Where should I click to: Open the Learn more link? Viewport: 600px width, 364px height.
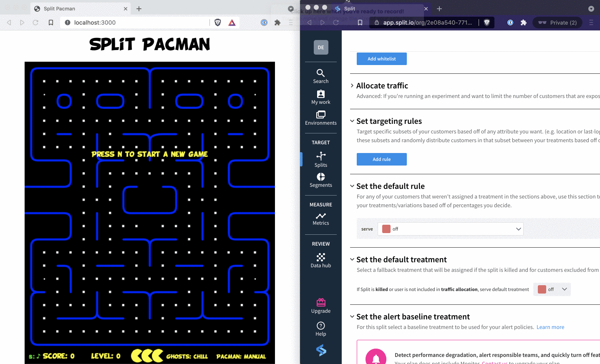point(550,327)
